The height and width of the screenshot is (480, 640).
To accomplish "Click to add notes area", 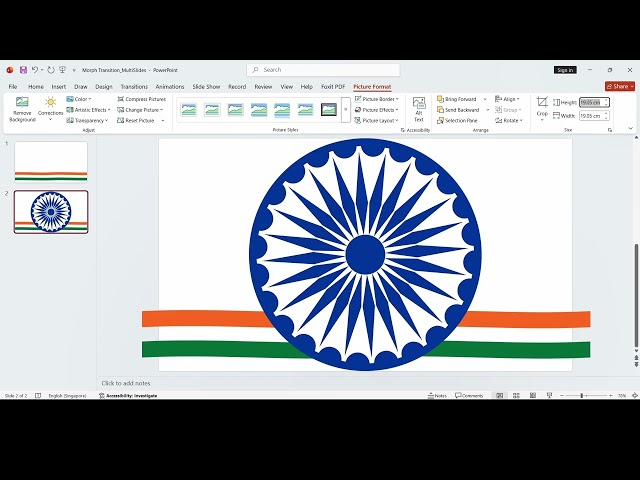I will (126, 383).
